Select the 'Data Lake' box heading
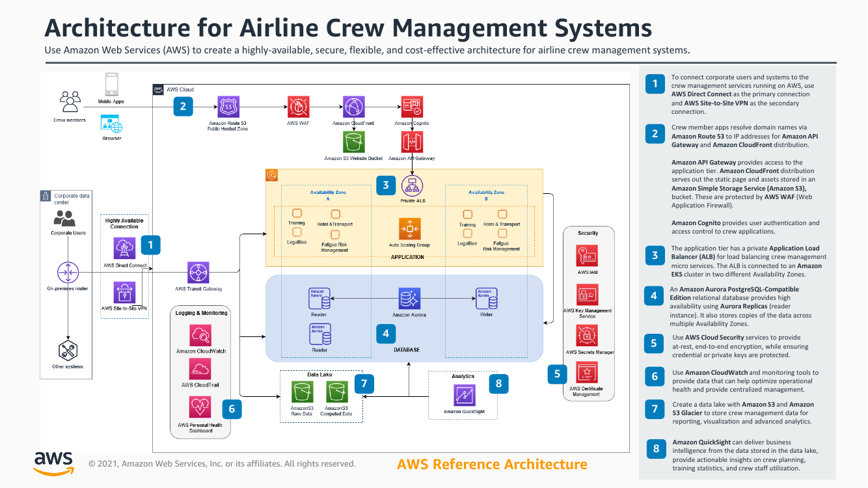 point(320,375)
